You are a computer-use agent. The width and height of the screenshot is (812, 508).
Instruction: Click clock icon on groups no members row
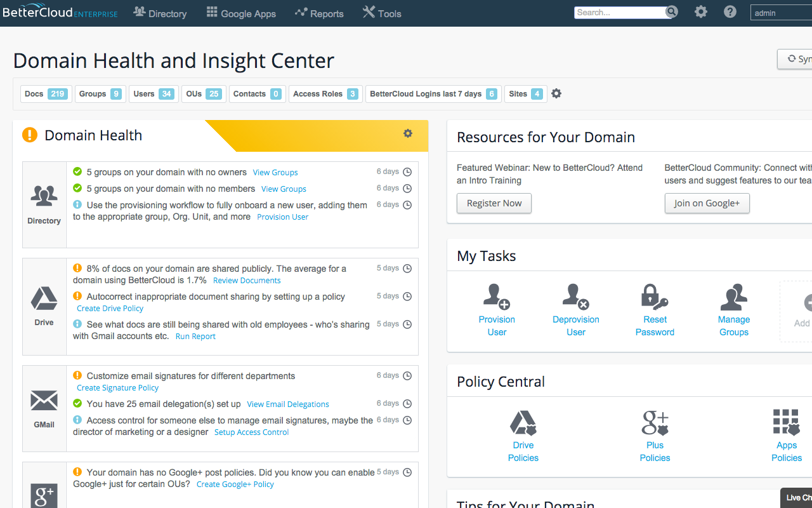pos(407,189)
